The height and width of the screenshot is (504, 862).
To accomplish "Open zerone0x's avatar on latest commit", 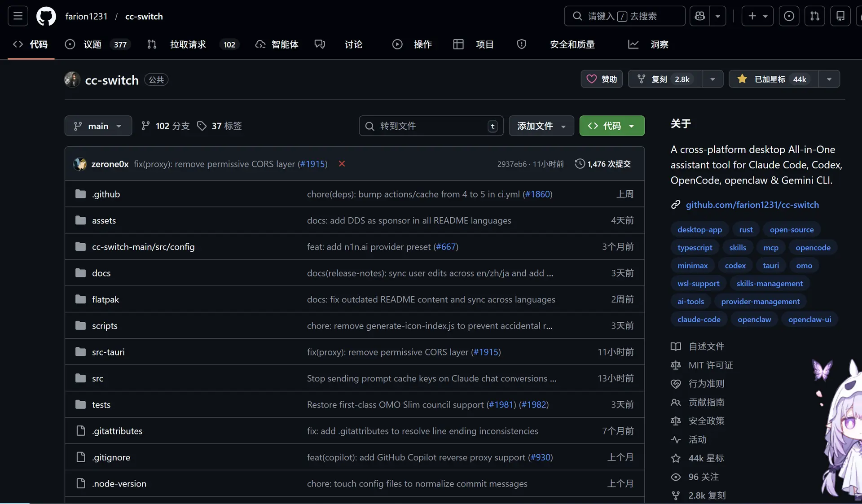I will point(80,164).
